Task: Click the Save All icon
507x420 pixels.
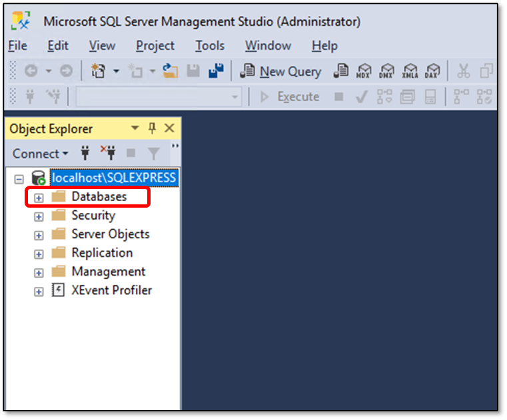Action: pos(216,71)
